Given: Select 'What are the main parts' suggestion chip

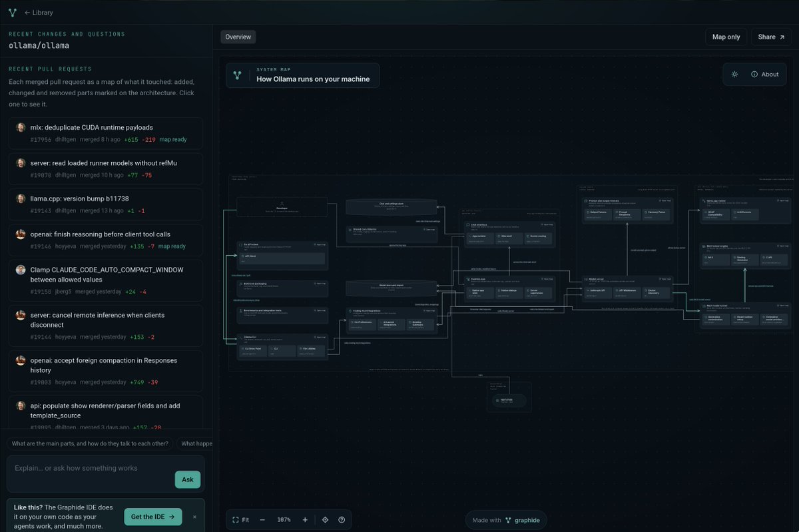Looking at the screenshot, I should (x=90, y=443).
